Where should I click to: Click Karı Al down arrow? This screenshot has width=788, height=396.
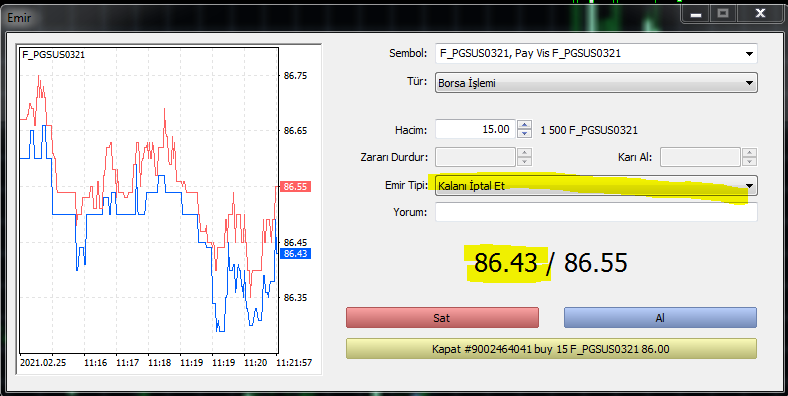[749, 161]
